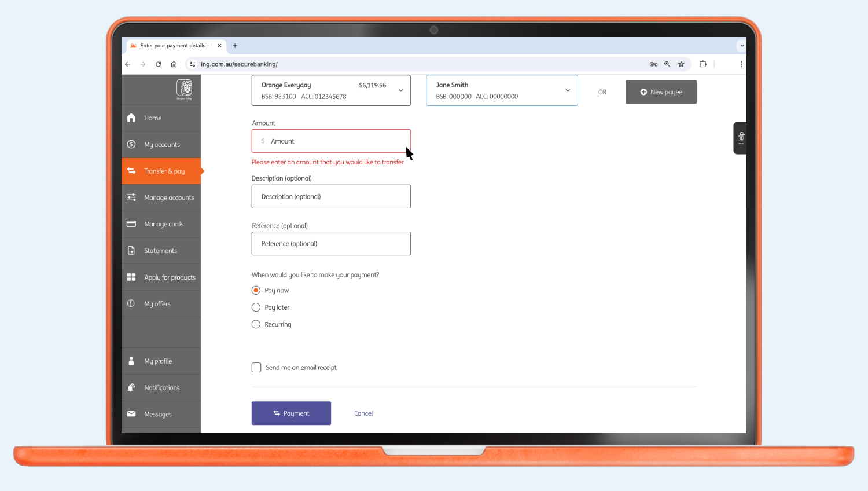
Task: Enable the email receipt checkbox
Action: click(256, 367)
